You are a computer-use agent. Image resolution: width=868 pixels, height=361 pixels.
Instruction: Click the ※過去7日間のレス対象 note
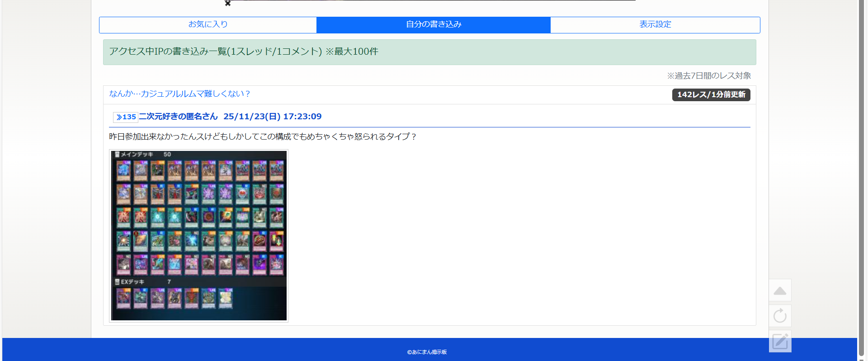coord(709,76)
